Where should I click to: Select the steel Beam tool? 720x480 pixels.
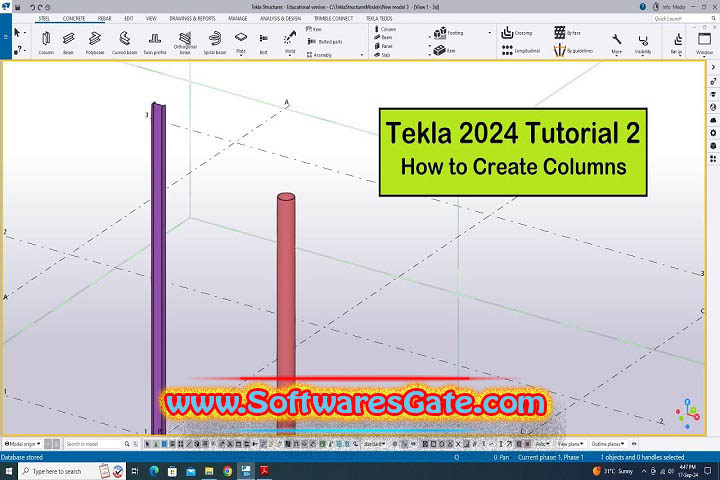68,42
